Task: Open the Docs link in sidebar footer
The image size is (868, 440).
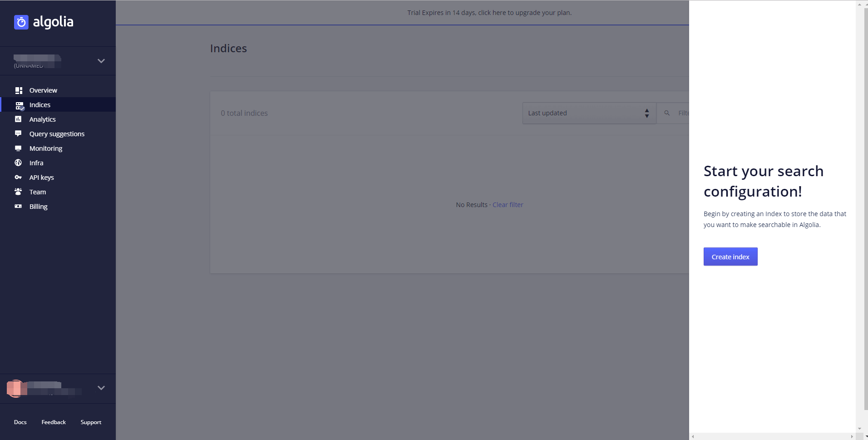Action: (20, 422)
